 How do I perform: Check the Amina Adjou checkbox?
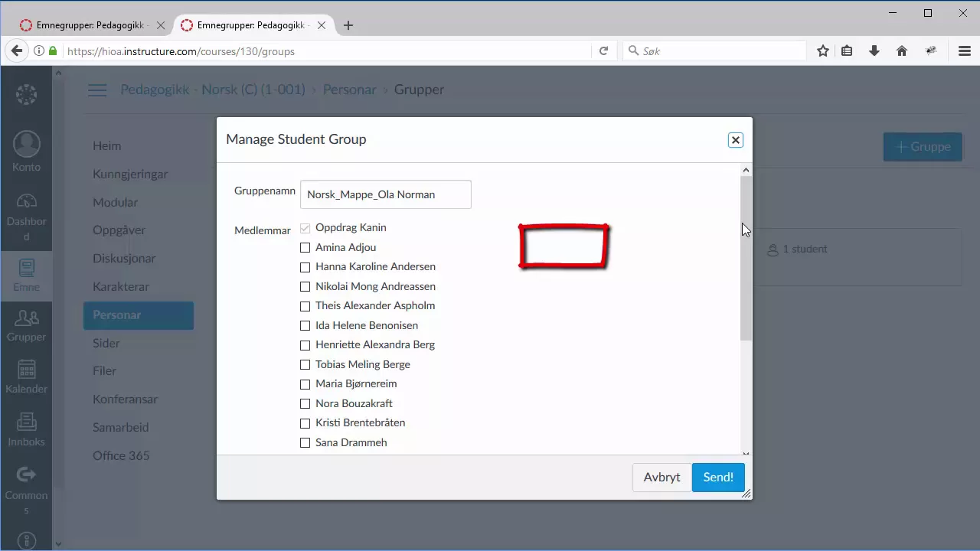[305, 248]
